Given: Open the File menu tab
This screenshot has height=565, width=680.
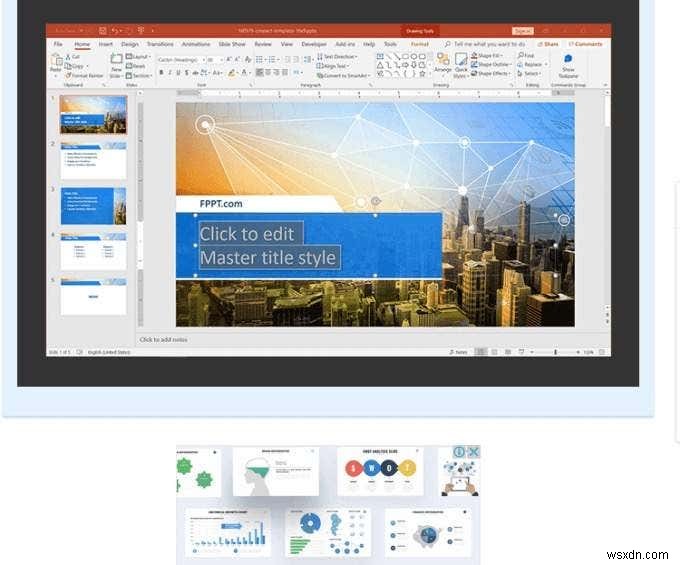Looking at the screenshot, I should pyautogui.click(x=58, y=44).
